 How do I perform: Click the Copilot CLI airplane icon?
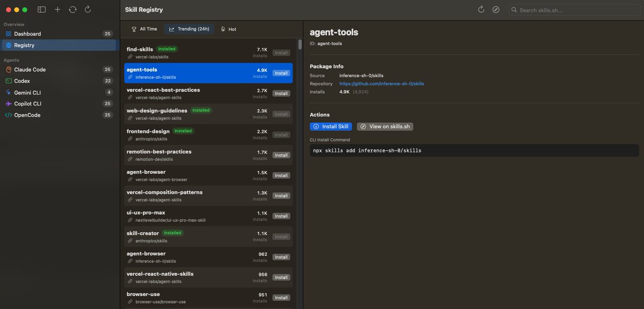tap(9, 104)
